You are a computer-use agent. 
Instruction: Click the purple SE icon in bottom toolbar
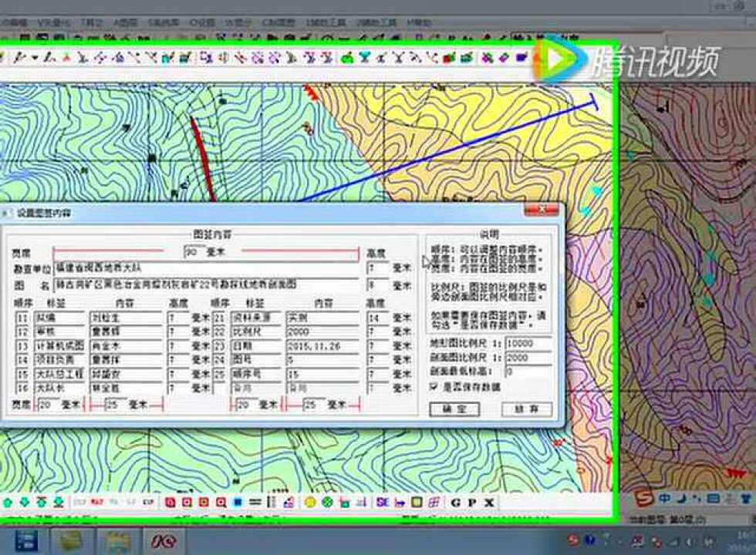pyautogui.click(x=383, y=503)
